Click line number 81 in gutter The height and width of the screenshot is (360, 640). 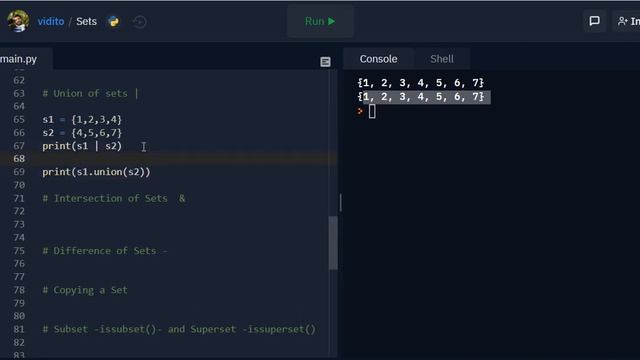pos(19,329)
